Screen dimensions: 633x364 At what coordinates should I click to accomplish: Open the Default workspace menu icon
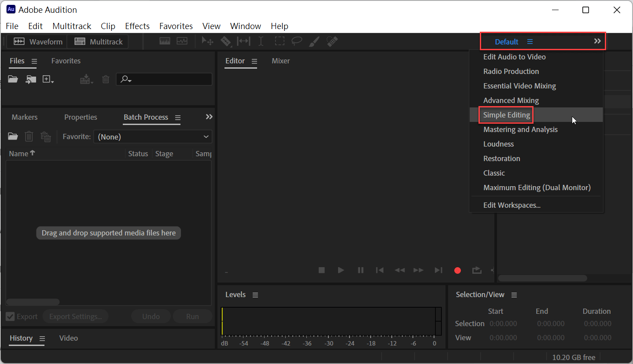coord(530,42)
